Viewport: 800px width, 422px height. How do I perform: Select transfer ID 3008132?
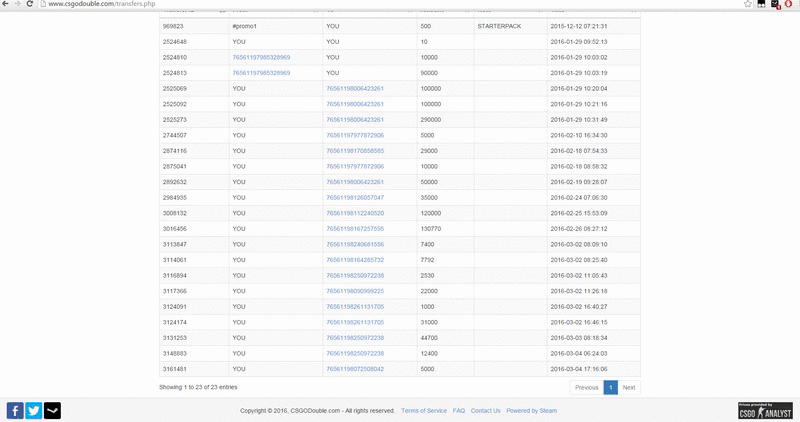(x=174, y=213)
